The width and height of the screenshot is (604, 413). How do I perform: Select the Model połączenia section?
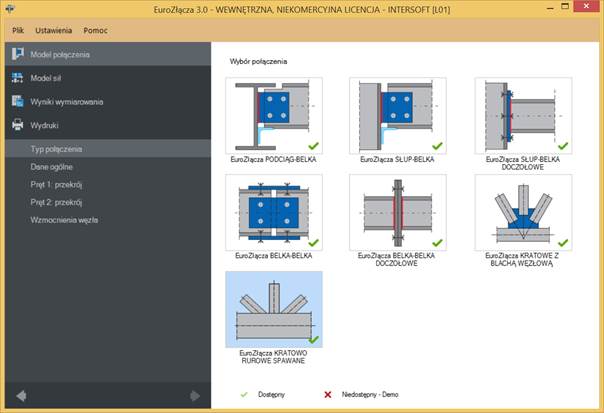coord(108,54)
